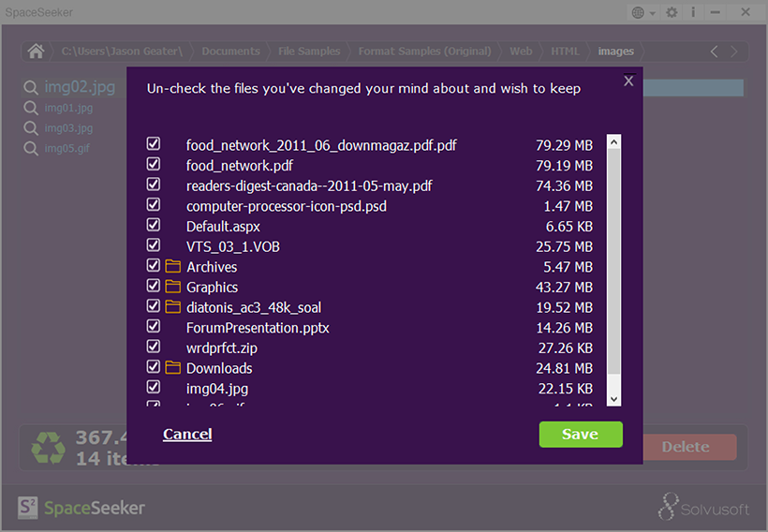Navigate back with the left chevron
The image size is (768, 532).
click(714, 52)
